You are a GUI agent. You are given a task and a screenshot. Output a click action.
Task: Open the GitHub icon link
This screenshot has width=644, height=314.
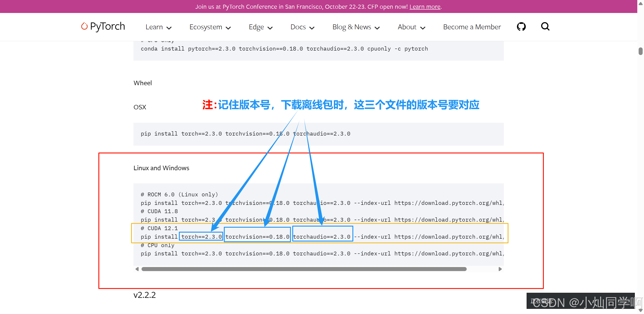(521, 26)
